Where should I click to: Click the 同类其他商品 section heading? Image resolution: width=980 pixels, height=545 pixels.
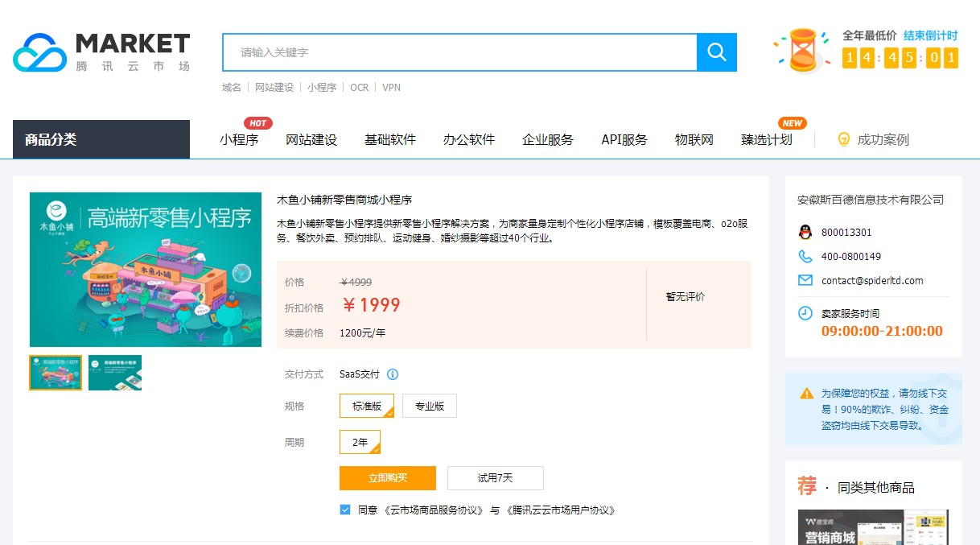[x=876, y=488]
